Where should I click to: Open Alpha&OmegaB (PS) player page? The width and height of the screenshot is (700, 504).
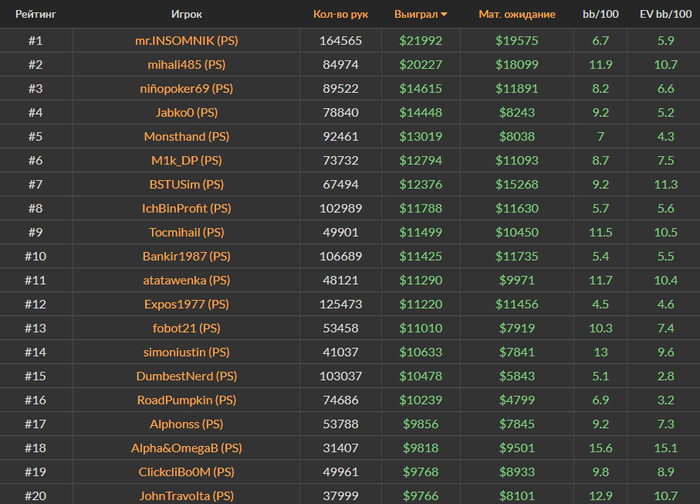click(x=187, y=448)
